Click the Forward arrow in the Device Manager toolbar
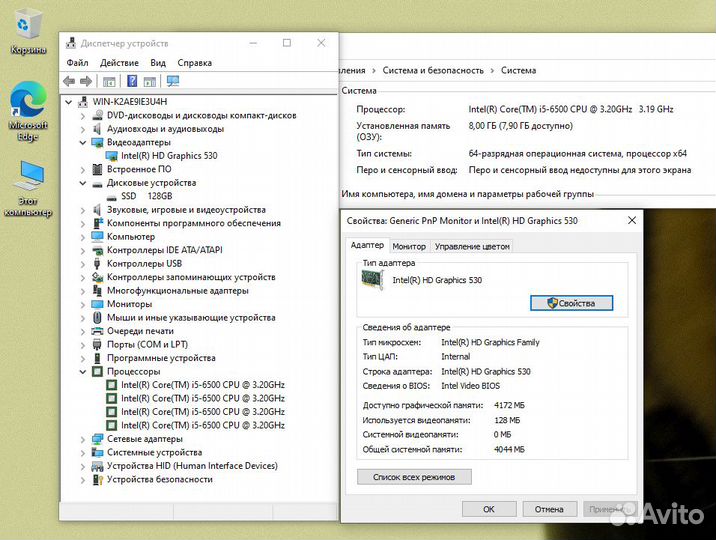 [x=86, y=82]
